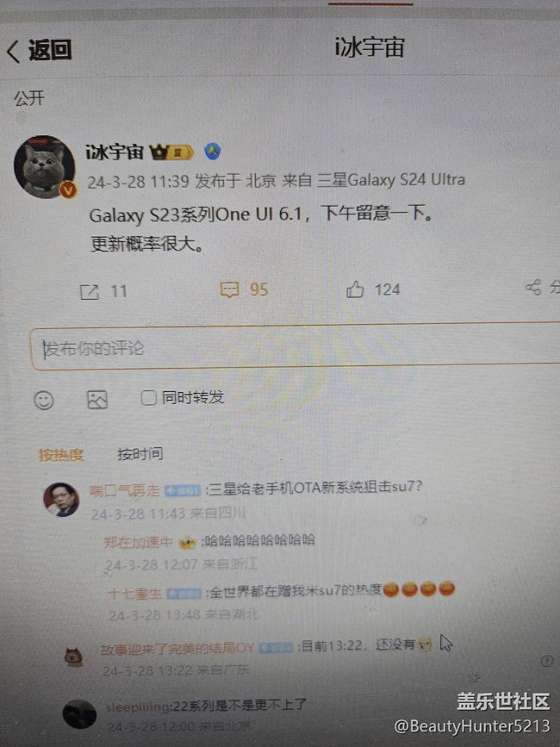Click avatar of 故事迎来了完美的结局OY
The width and height of the screenshot is (560, 747).
pyautogui.click(x=74, y=657)
